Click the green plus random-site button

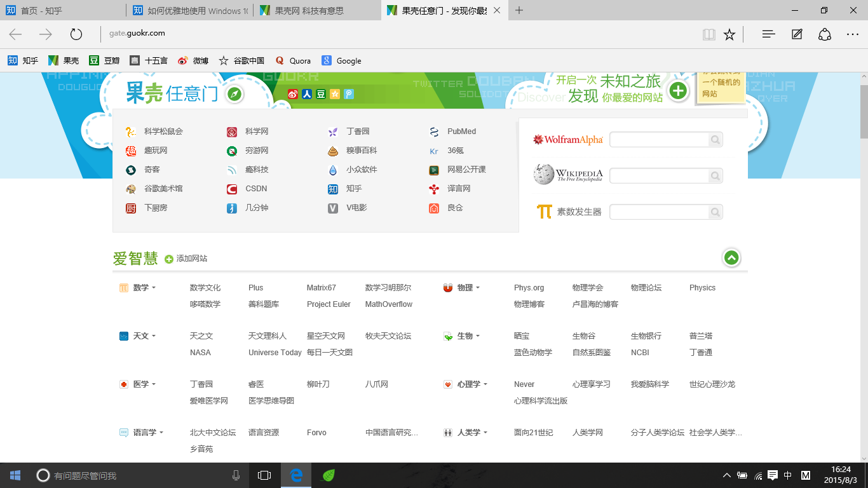click(679, 91)
